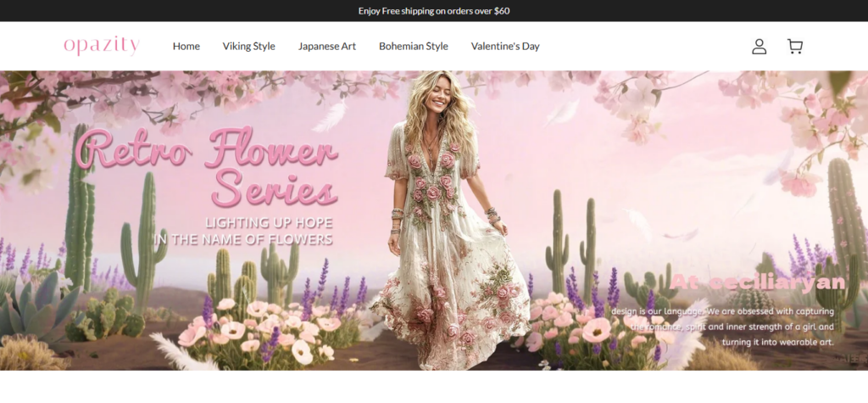Select Japanese Art in the navigation

tap(326, 47)
